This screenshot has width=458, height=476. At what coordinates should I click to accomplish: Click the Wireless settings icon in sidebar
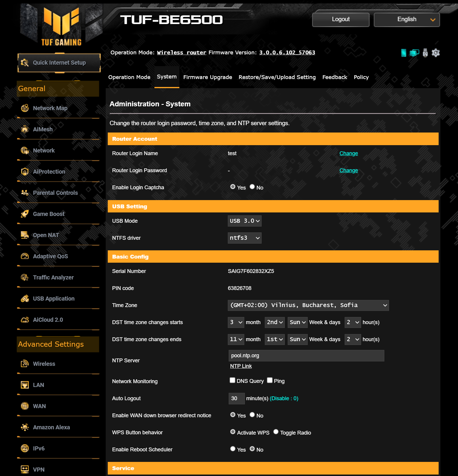tap(25, 364)
